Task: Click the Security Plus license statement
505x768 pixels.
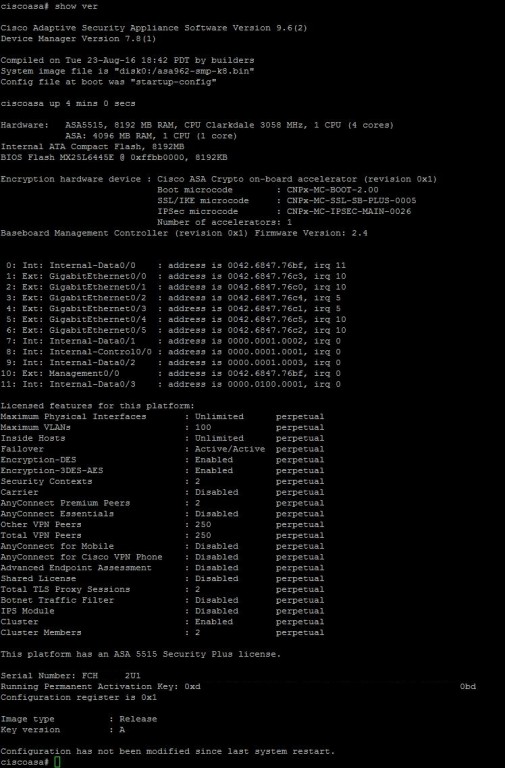Action: 141,654
